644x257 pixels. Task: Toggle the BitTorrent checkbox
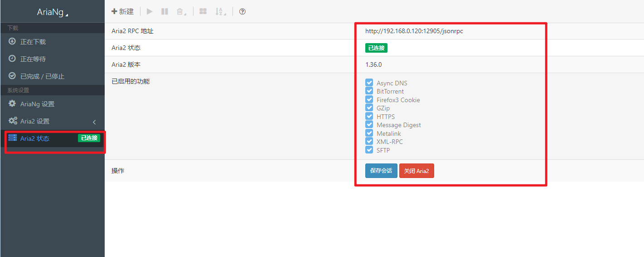[369, 91]
